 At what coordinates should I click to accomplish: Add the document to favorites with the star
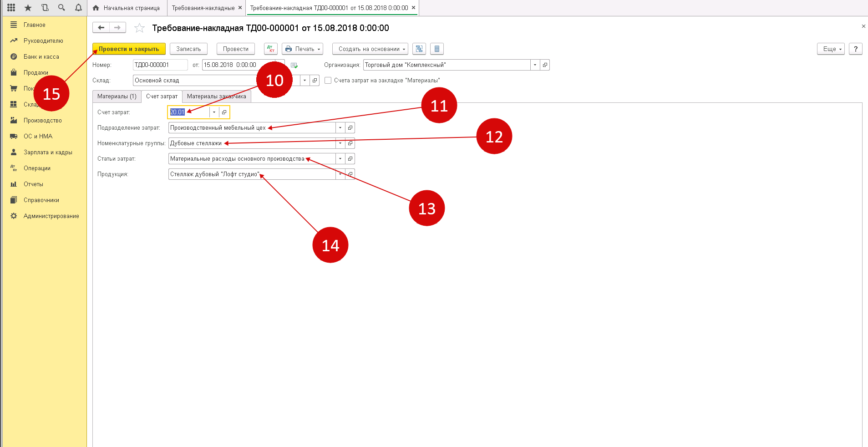139,28
